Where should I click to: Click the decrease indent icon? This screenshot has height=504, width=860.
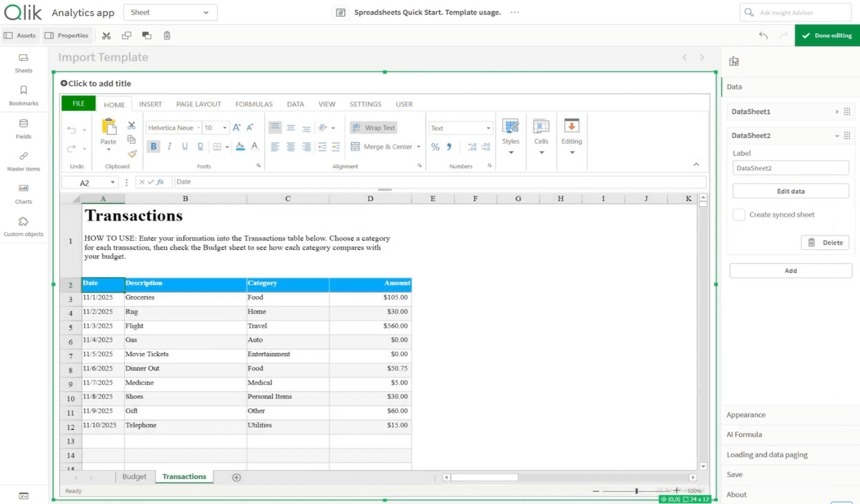322,147
